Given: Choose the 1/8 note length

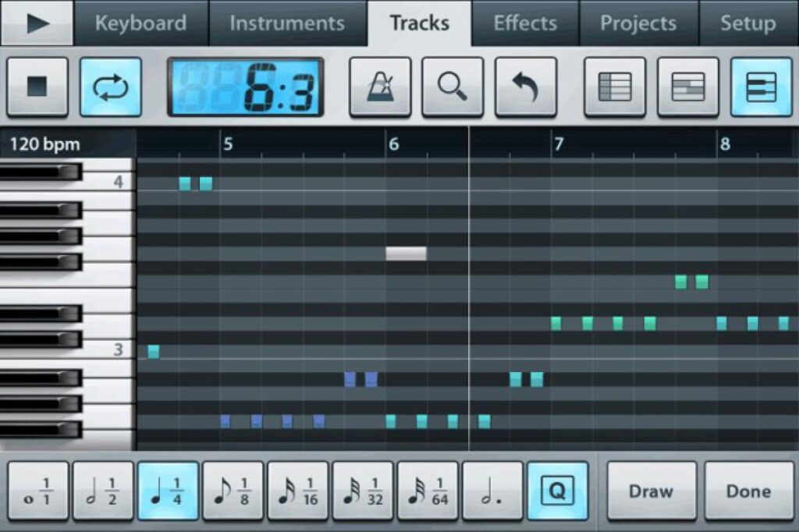Looking at the screenshot, I should point(233,491).
